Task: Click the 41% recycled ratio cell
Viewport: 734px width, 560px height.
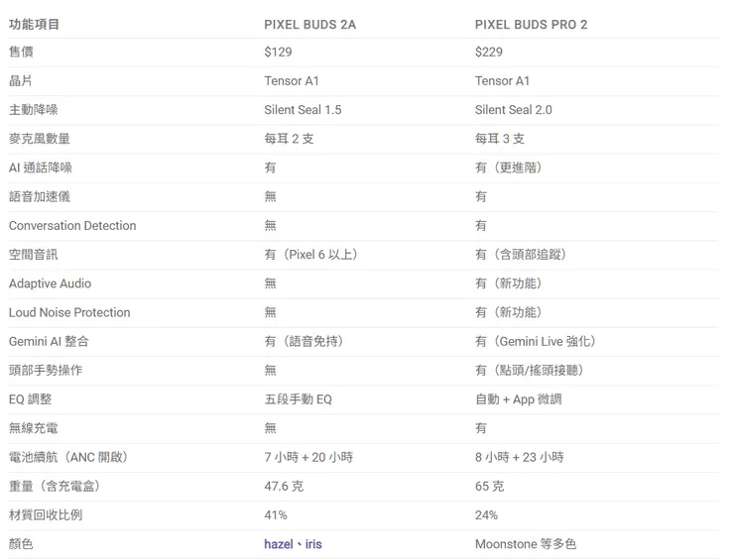Action: click(276, 515)
